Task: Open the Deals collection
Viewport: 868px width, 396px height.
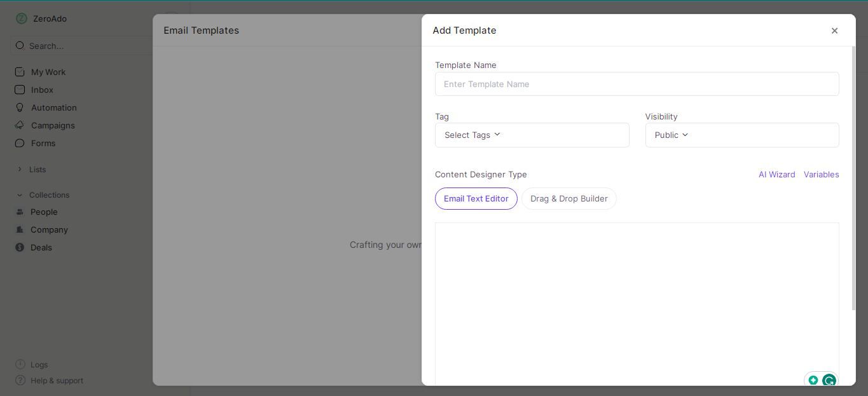Action: pos(41,247)
